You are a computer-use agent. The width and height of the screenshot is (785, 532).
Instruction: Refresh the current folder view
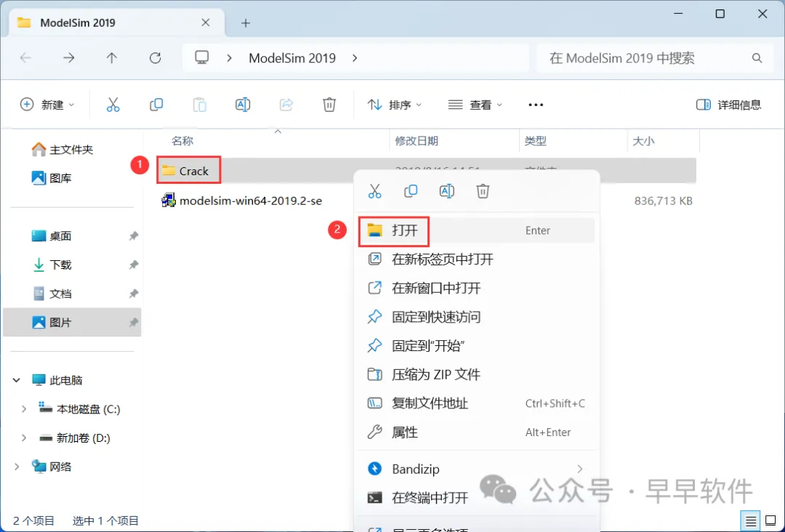[x=156, y=58]
